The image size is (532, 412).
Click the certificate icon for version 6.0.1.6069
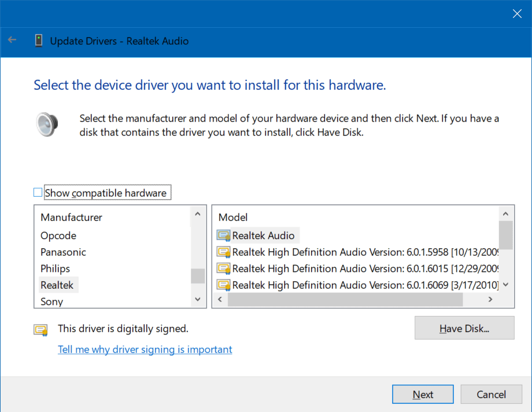224,285
